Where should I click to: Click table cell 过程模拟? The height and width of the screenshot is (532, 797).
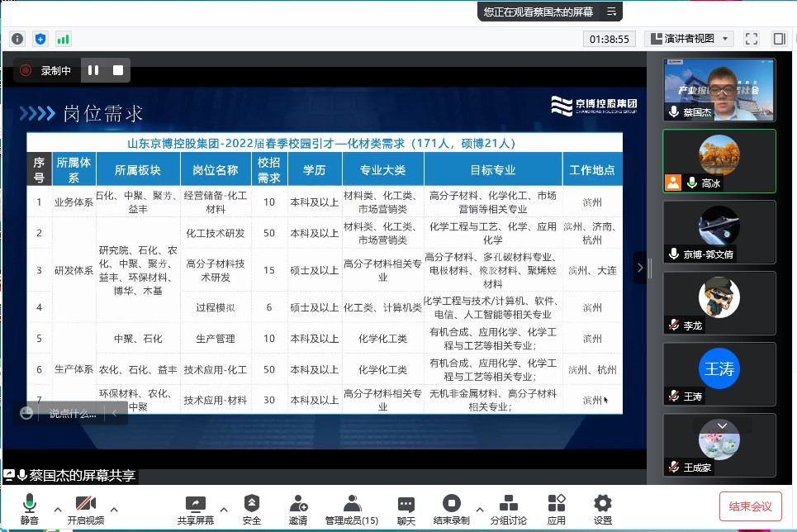point(215,307)
